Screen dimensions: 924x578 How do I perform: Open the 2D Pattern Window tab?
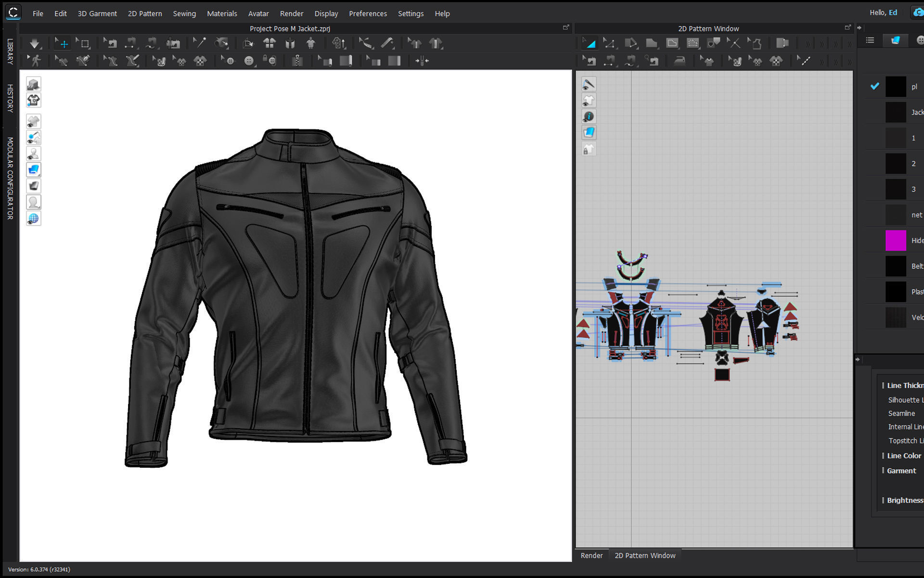pos(645,555)
